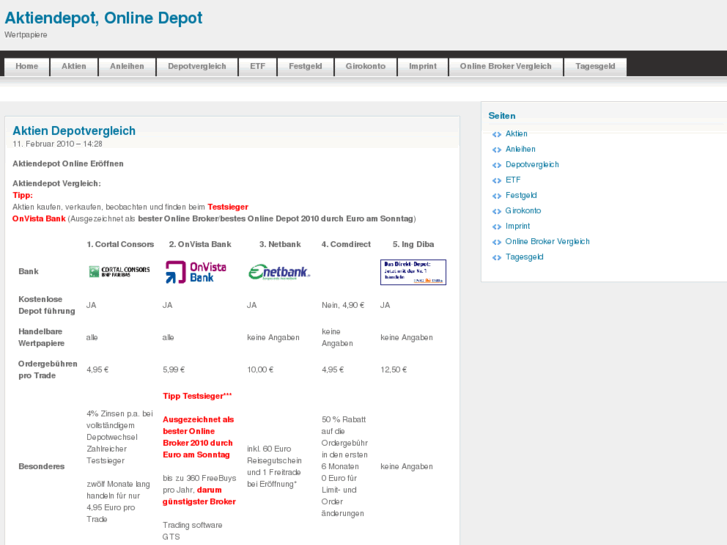Click the '10,00 €' order fee cell
The height and width of the screenshot is (545, 727).
point(260,370)
